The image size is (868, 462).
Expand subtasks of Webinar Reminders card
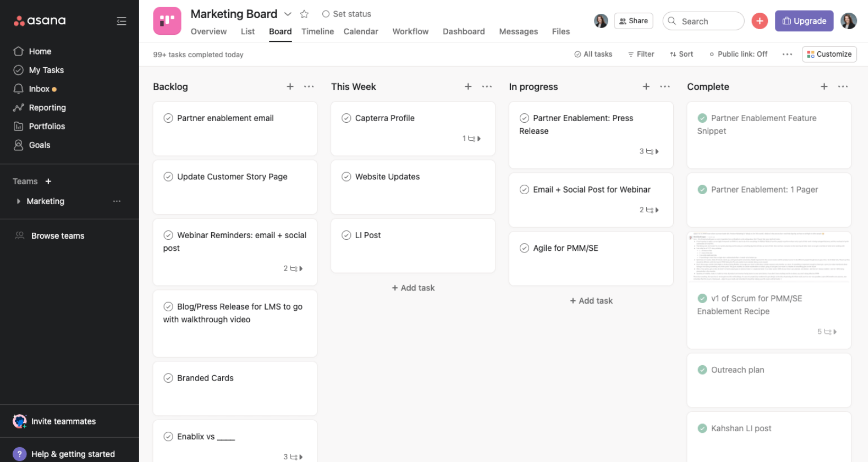click(293, 269)
